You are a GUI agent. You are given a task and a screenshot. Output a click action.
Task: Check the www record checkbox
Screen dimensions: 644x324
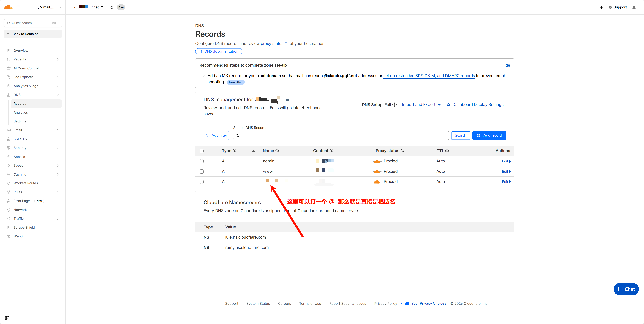click(x=202, y=172)
